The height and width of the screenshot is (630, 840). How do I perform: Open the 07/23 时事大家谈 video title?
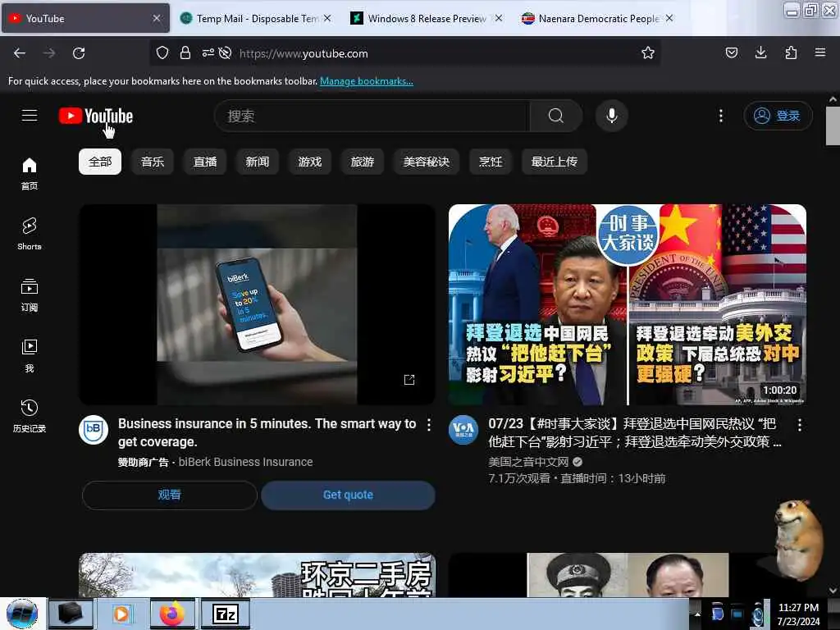tap(635, 433)
